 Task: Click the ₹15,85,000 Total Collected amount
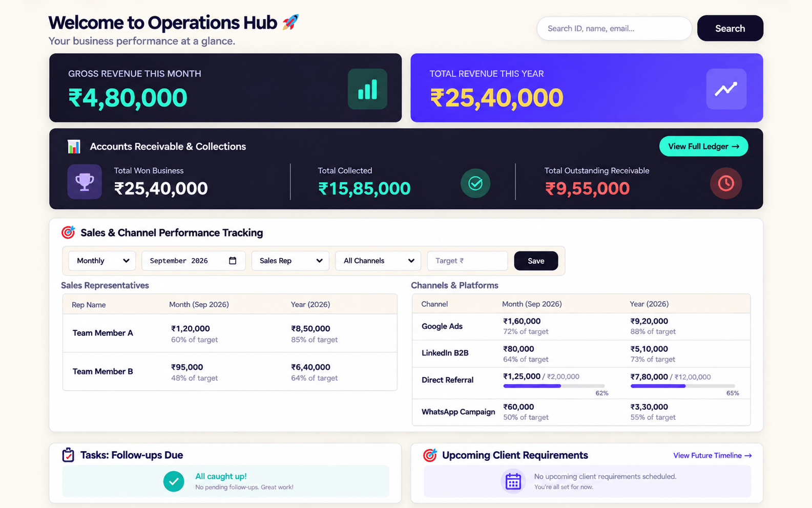pos(364,188)
